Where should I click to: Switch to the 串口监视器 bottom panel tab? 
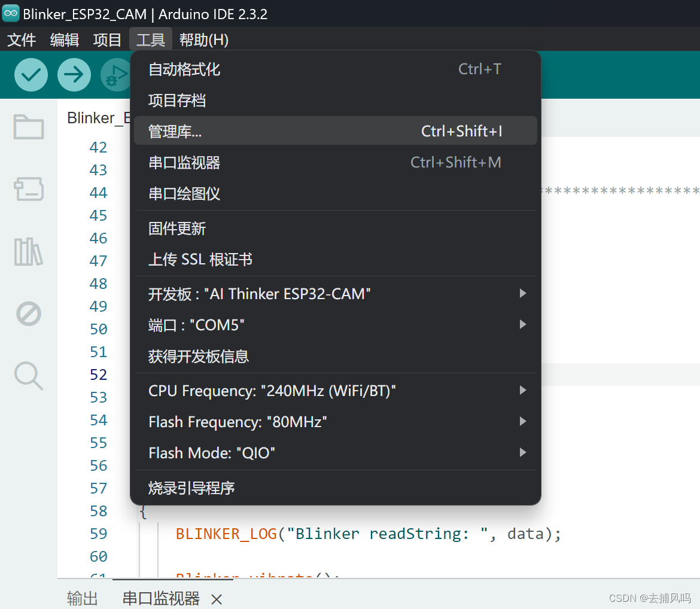point(161,598)
